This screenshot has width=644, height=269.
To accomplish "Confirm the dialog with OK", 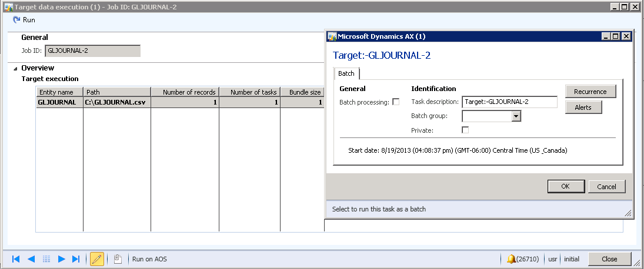I will click(565, 186).
